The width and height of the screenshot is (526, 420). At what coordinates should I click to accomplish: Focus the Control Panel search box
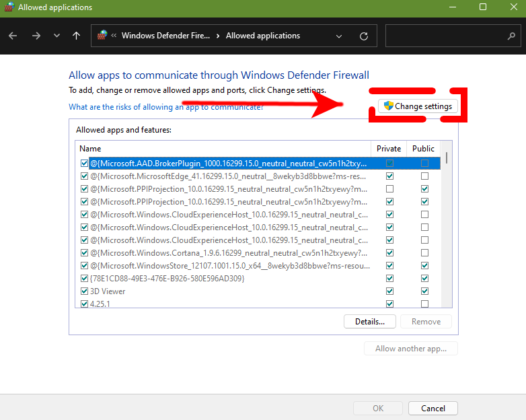pos(453,36)
